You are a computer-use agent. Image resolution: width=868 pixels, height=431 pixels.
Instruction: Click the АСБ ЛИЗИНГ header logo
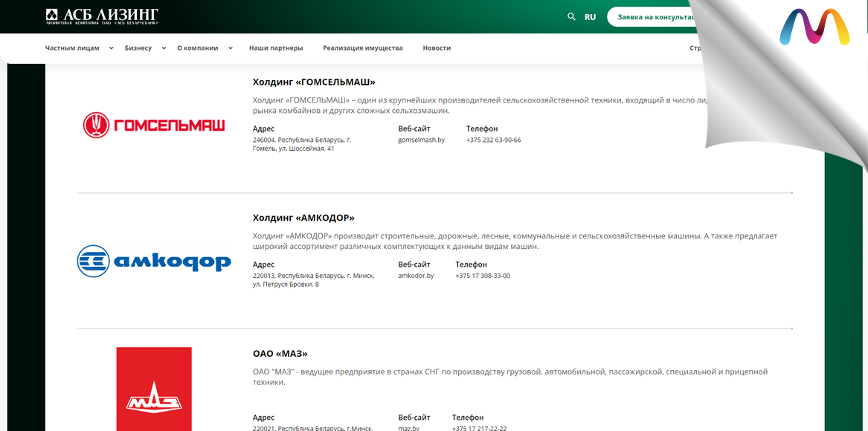[103, 16]
